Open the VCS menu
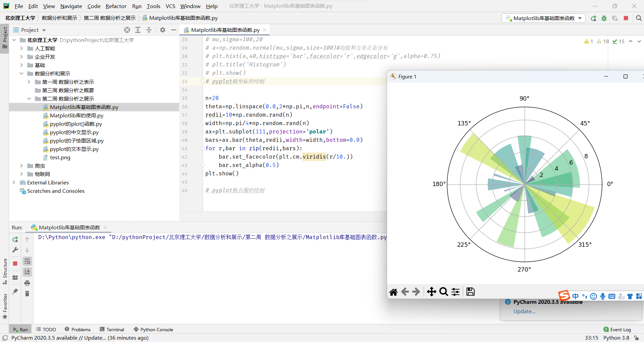This screenshot has height=342, width=644. coord(170,6)
